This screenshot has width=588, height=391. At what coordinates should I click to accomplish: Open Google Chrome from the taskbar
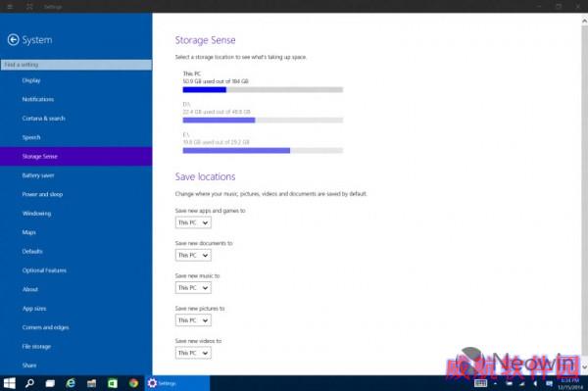(x=133, y=383)
